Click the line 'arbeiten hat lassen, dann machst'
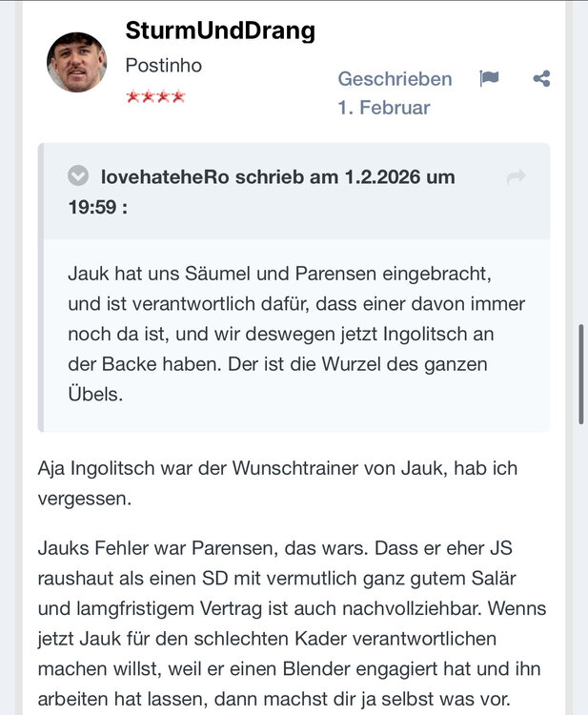This screenshot has width=588, height=715. (x=274, y=699)
